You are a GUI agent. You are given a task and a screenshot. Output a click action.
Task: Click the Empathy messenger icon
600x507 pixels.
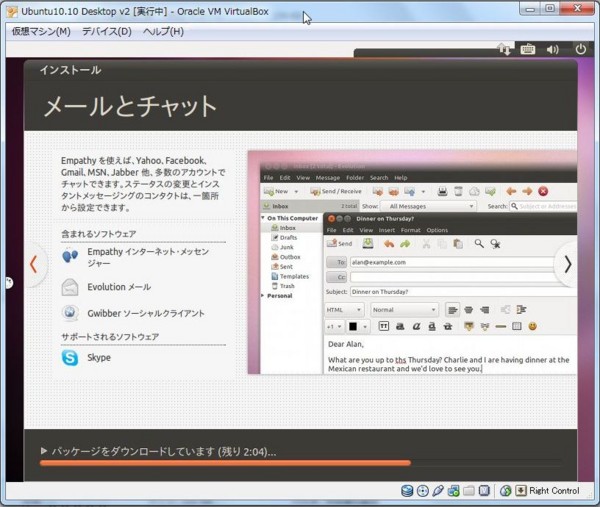(x=70, y=256)
